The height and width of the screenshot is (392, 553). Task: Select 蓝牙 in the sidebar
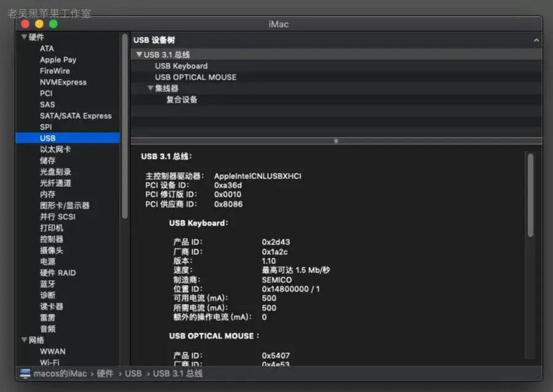click(x=47, y=284)
